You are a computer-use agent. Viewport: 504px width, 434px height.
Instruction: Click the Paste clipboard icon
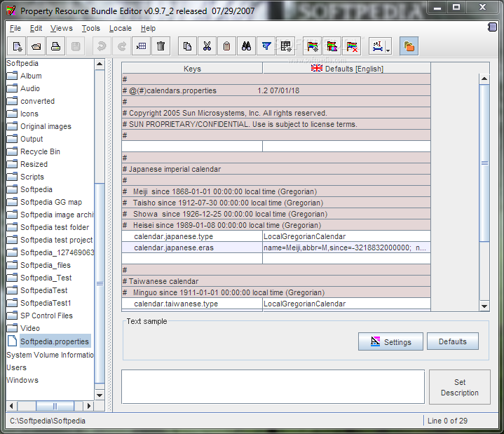226,46
